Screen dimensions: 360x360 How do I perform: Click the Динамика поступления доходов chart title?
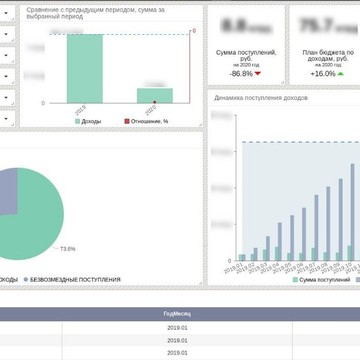[261, 98]
